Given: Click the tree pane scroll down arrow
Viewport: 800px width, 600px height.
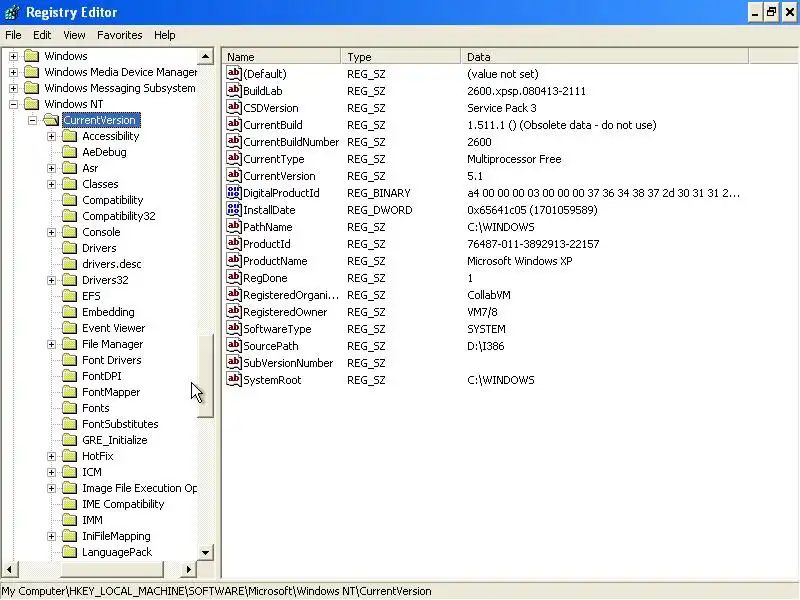Looking at the screenshot, I should pyautogui.click(x=205, y=552).
